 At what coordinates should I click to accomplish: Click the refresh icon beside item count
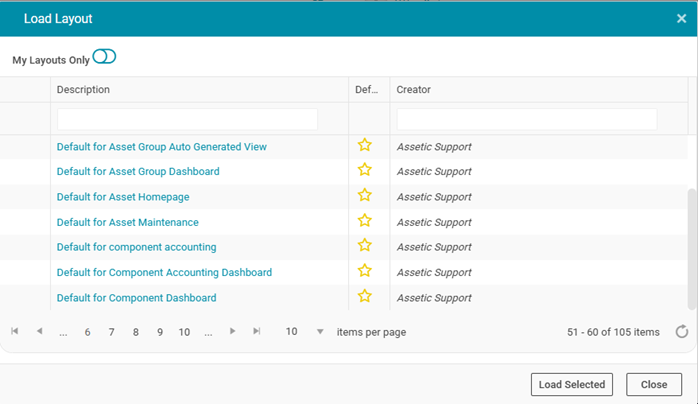[682, 332]
